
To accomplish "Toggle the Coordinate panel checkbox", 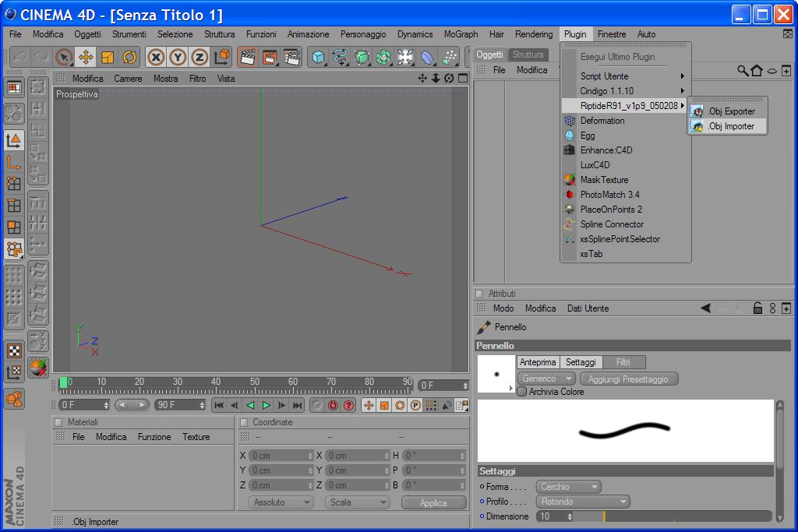I will 244,422.
